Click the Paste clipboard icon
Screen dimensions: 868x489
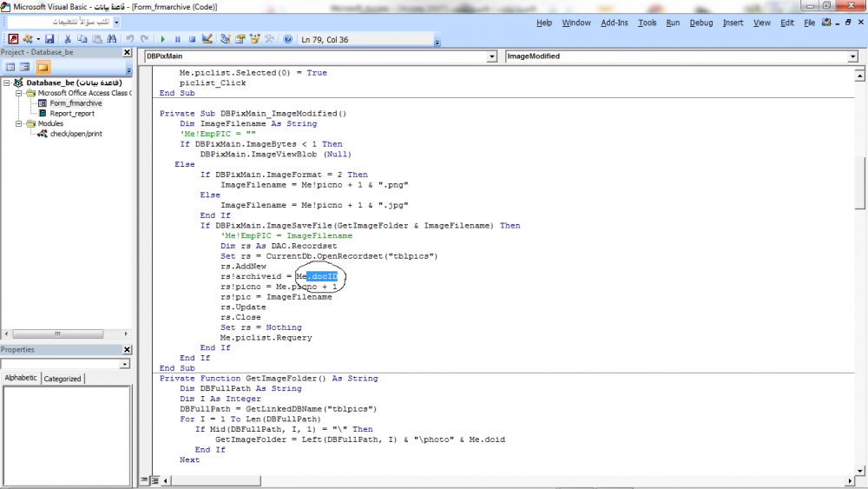click(97, 39)
